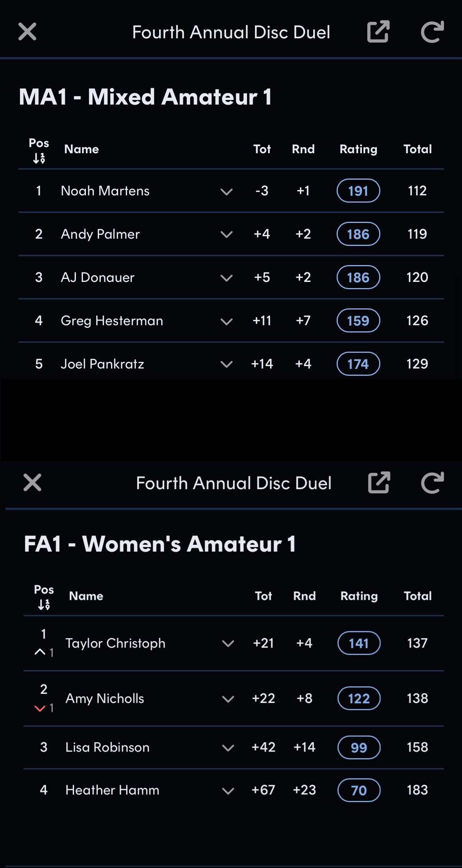Screen dimensions: 462x868
Task: Open MA1 leaderboard in external browser
Action: coord(378,31)
